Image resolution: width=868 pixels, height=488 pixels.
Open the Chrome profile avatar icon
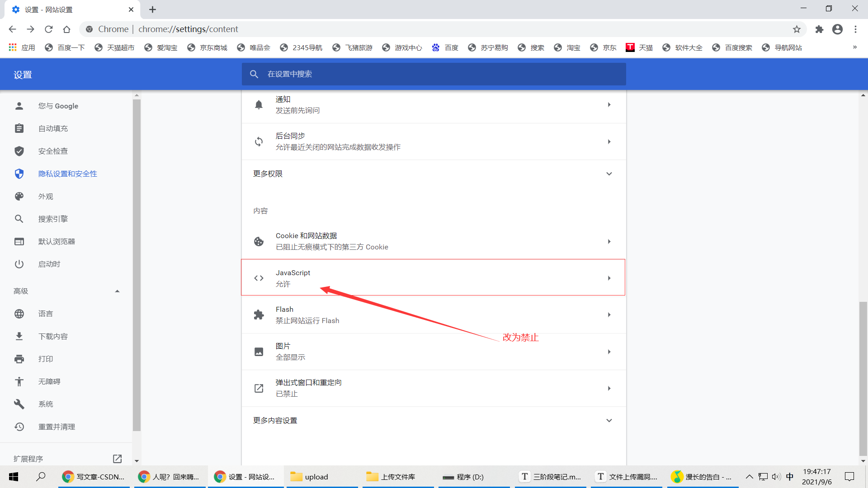click(837, 29)
